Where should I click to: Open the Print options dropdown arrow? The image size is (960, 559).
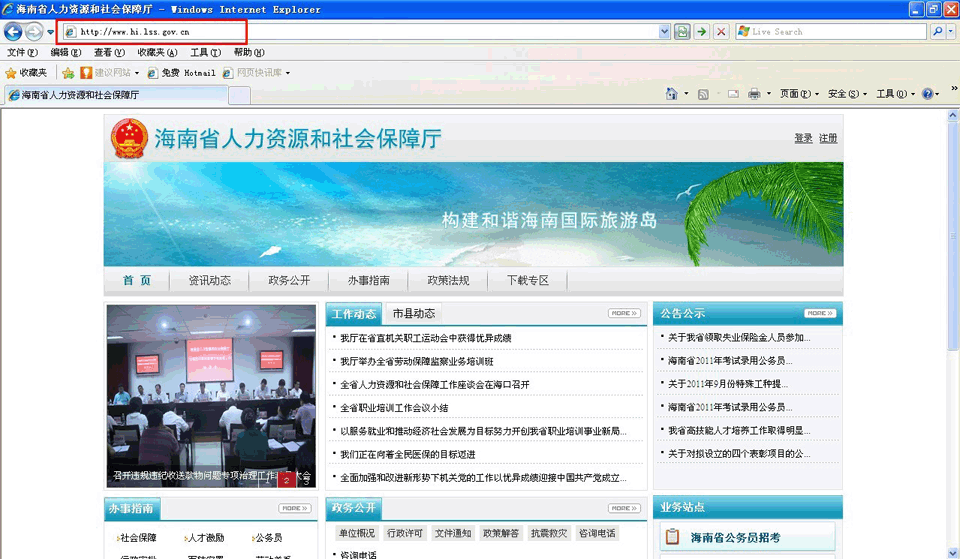[x=768, y=94]
